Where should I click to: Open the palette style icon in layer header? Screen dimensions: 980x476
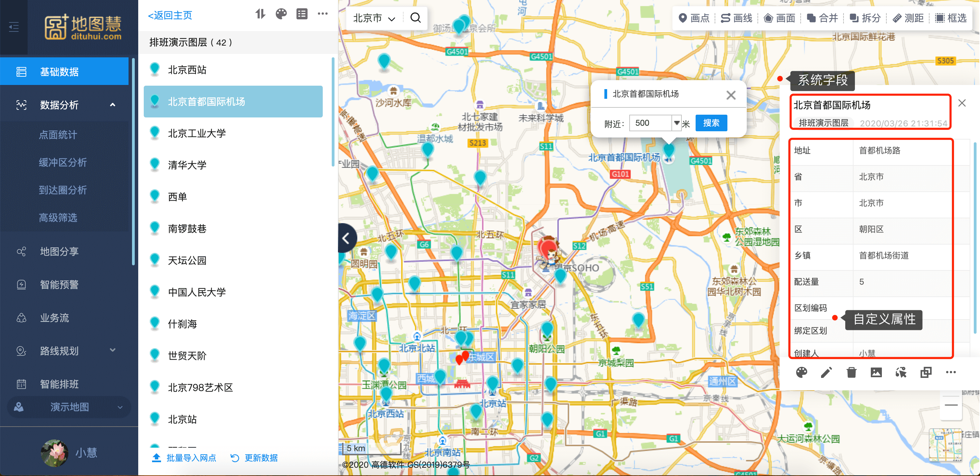click(x=281, y=15)
